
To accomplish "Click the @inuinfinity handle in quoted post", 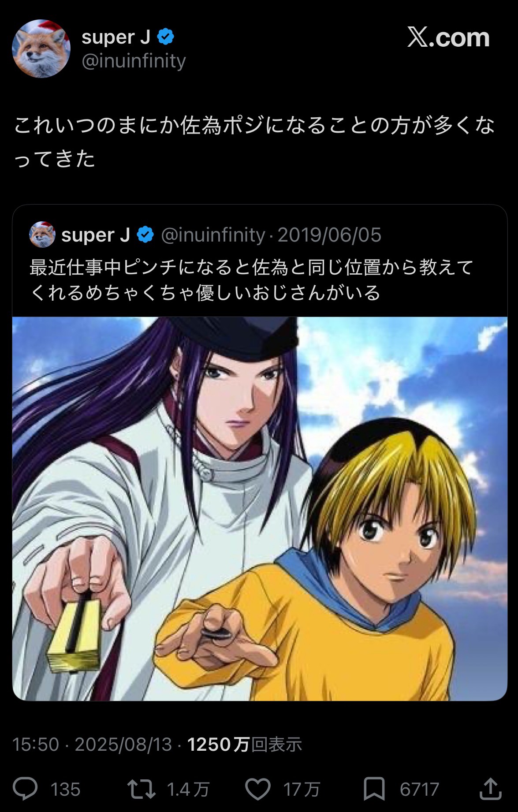I will click(x=213, y=235).
